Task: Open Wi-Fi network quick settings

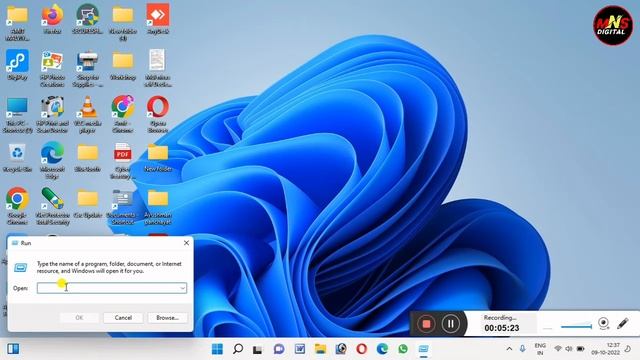Action: 558,349
